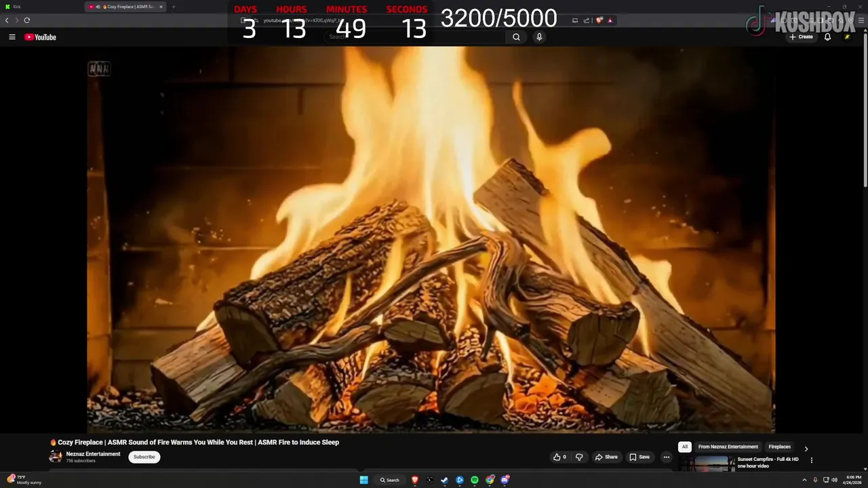
Task: Go to the YouTube home logo
Action: [41, 37]
